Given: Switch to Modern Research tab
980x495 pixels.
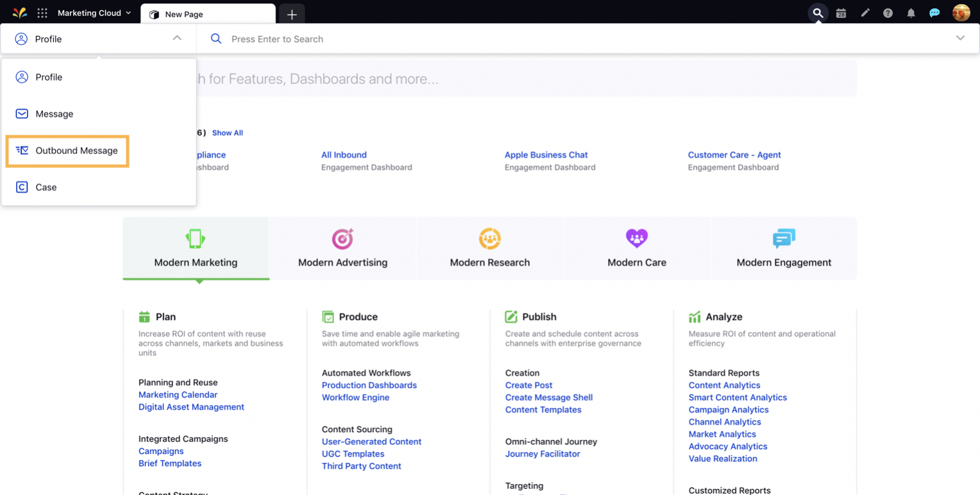Looking at the screenshot, I should click(x=490, y=248).
